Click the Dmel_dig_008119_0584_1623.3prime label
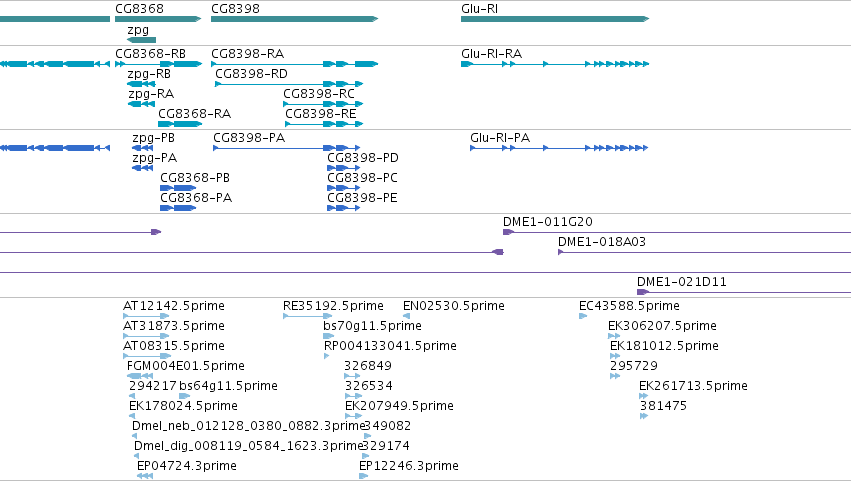The image size is (851, 481). 248,446
